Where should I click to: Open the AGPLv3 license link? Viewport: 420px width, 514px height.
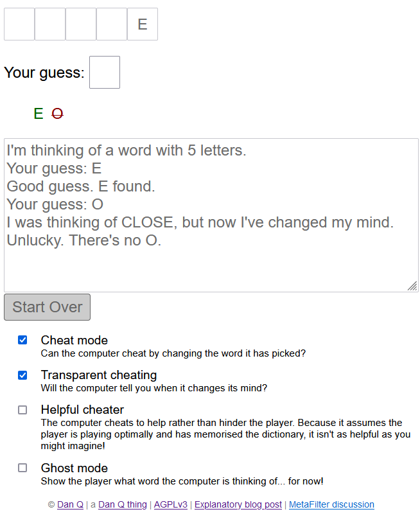tap(171, 504)
